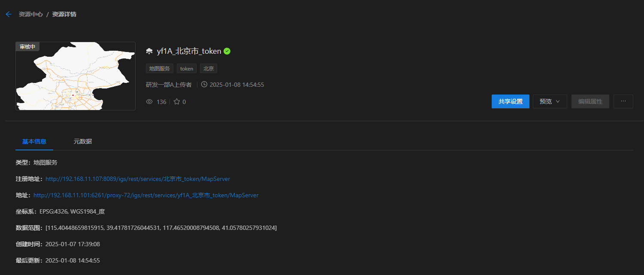The height and width of the screenshot is (275, 644).
Task: Click the 北京 tag
Action: tap(209, 68)
